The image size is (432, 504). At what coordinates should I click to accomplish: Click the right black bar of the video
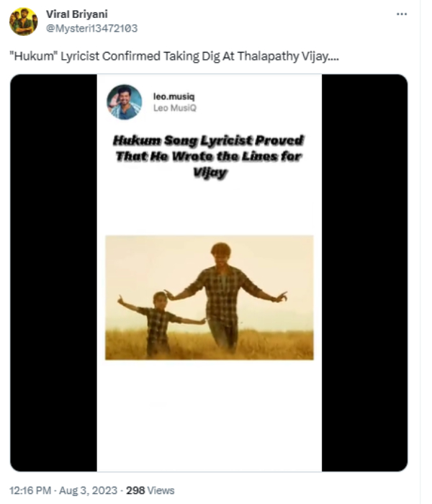(x=364, y=274)
